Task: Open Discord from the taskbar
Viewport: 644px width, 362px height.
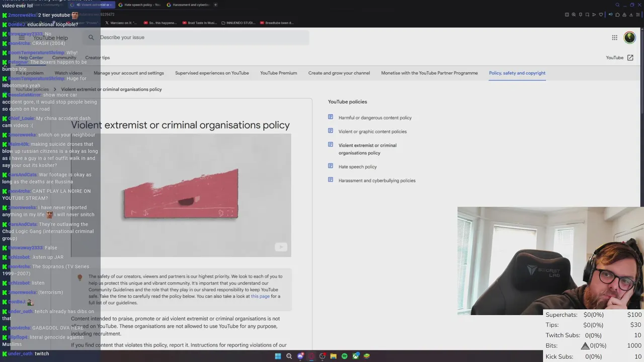Action: (300, 356)
